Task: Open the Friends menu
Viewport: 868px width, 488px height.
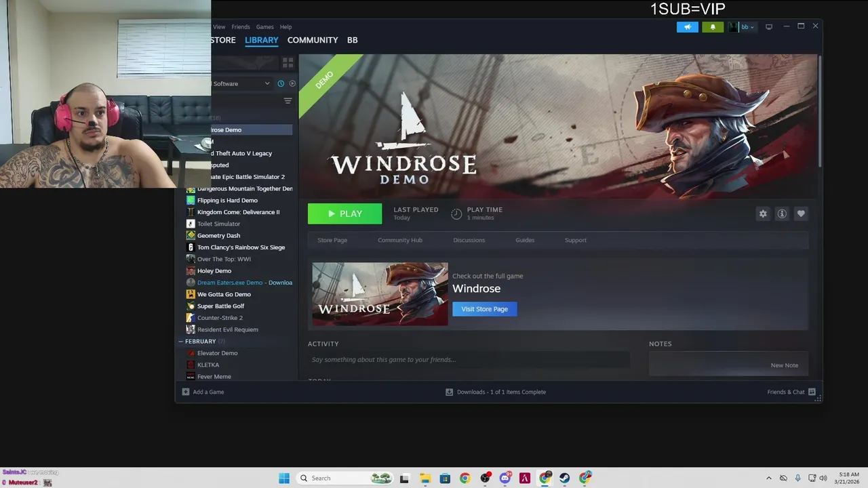Action: (x=241, y=27)
